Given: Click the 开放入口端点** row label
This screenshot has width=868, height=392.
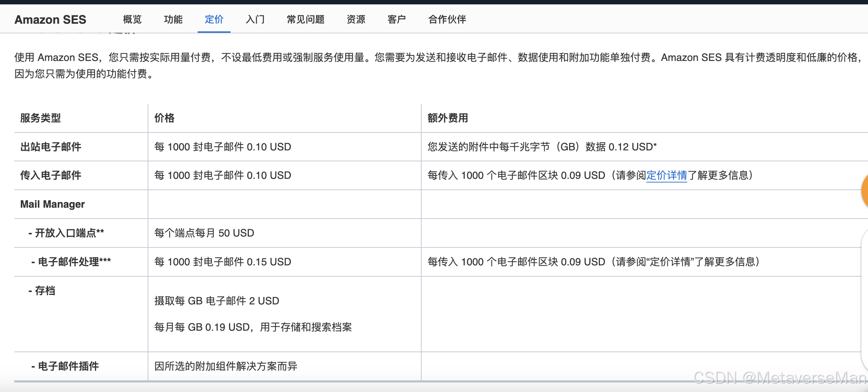Looking at the screenshot, I should pos(66,233).
